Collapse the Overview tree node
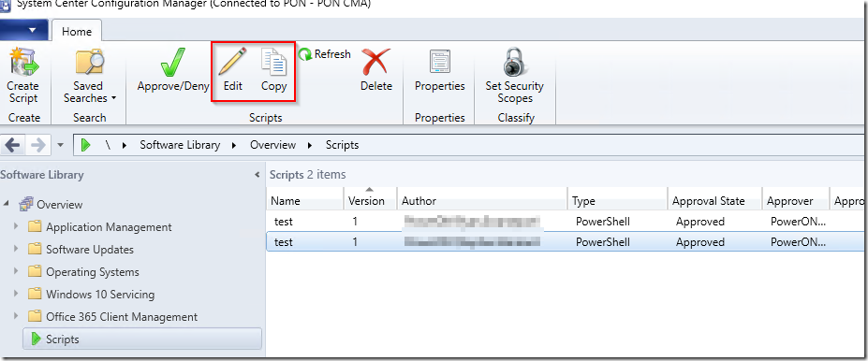This screenshot has height=361, width=868. (x=7, y=204)
